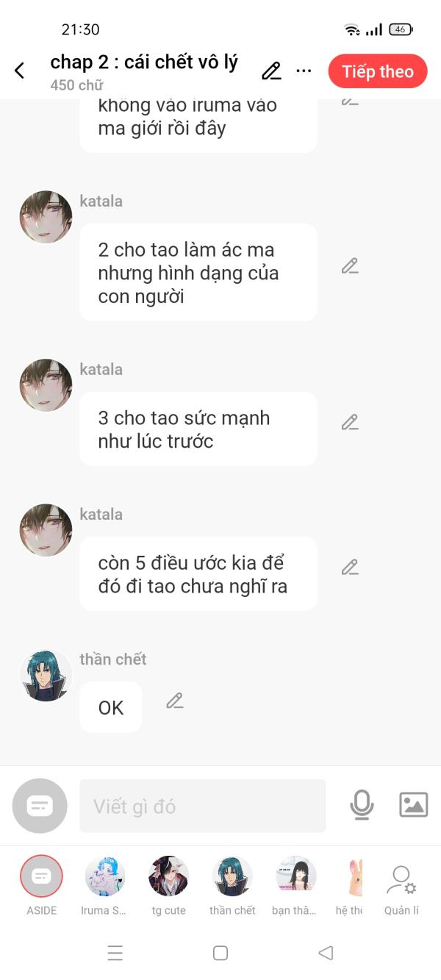Edit the 'còn 5 điều ước' message
441x980 pixels.
click(x=350, y=567)
